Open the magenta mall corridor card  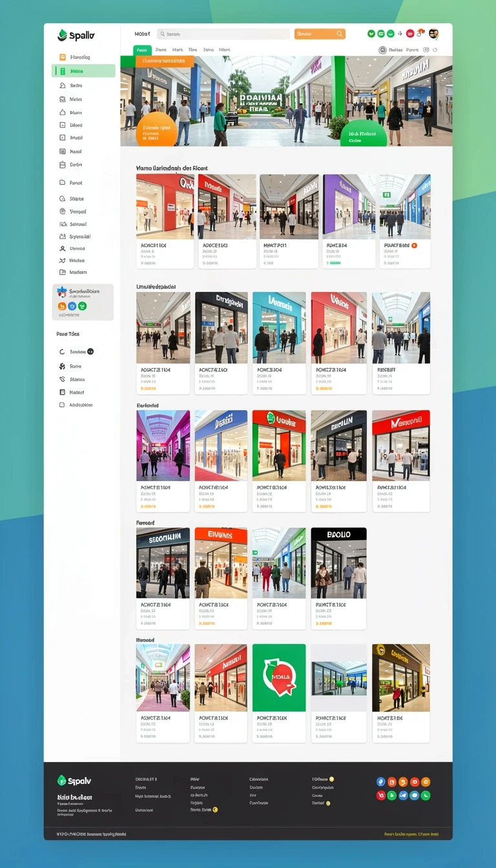[x=163, y=461]
